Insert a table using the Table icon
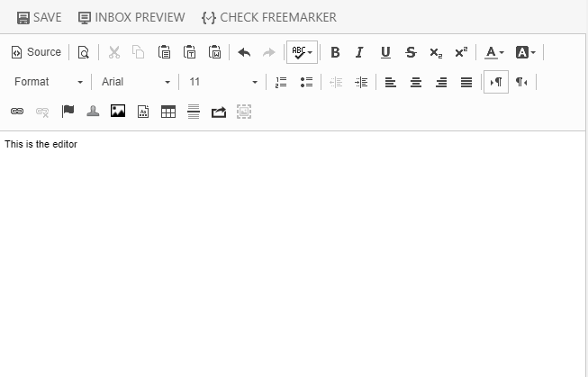 point(168,112)
